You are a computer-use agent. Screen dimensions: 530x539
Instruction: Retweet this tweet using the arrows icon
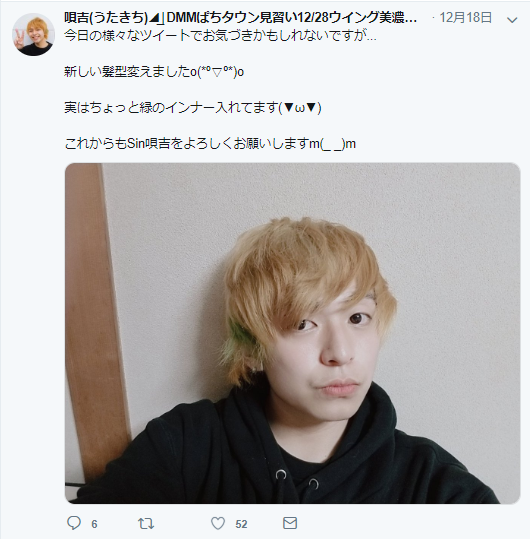(x=146, y=524)
